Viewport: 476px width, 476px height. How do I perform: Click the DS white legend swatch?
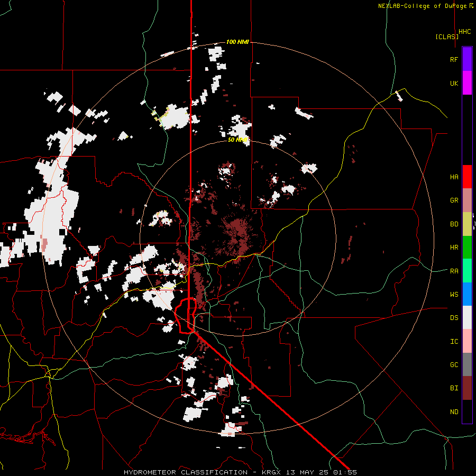pyautogui.click(x=467, y=317)
